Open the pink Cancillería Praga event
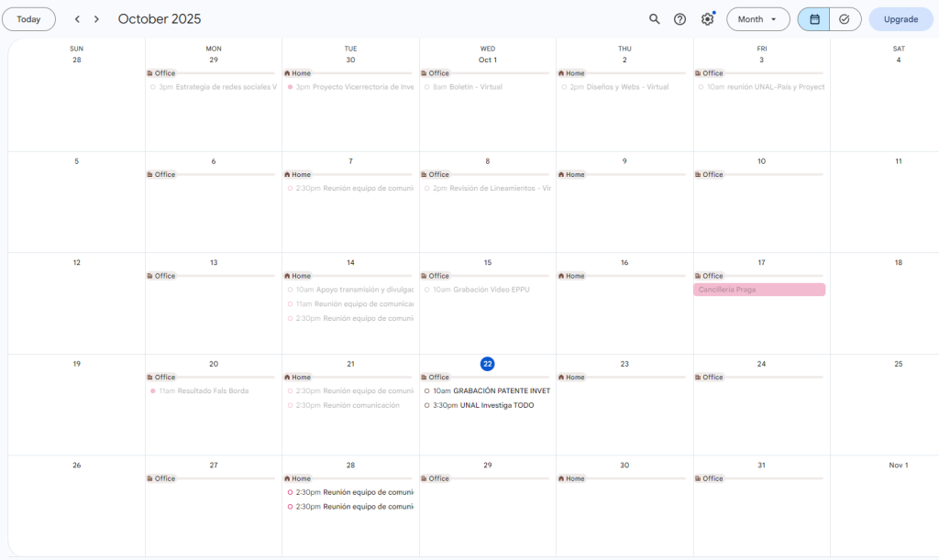The height and width of the screenshot is (560, 939). pyautogui.click(x=759, y=290)
